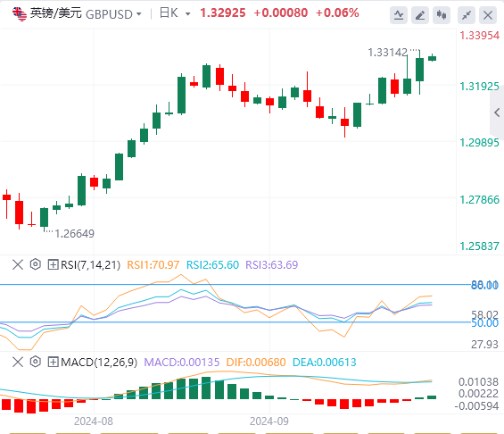Remove the MACD indicator with X
The width and height of the screenshot is (504, 434).
tap(18, 362)
